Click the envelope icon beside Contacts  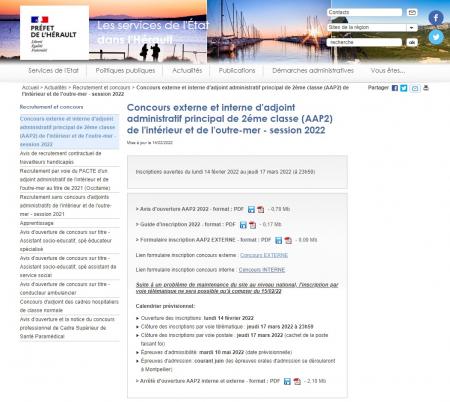point(412,12)
